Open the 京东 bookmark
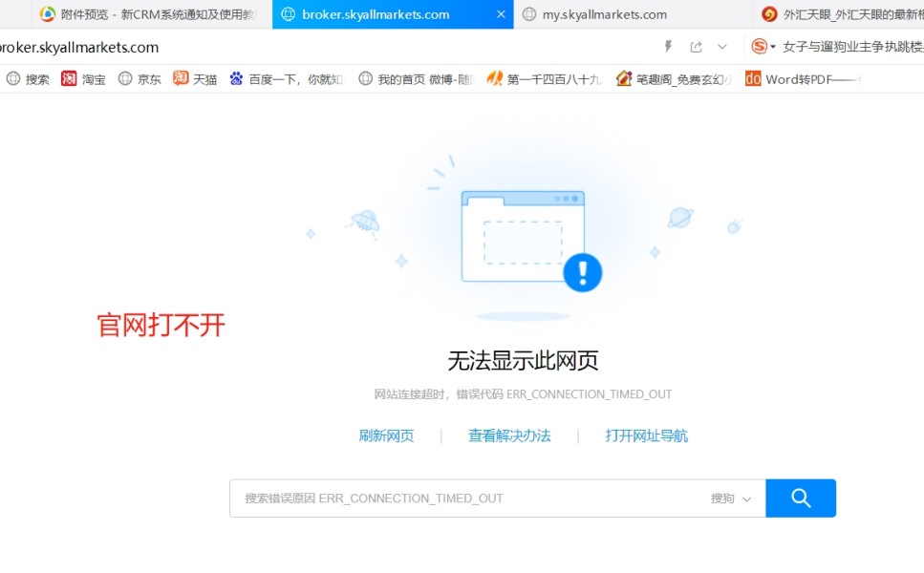Screen dimensions: 924x573 coord(140,79)
